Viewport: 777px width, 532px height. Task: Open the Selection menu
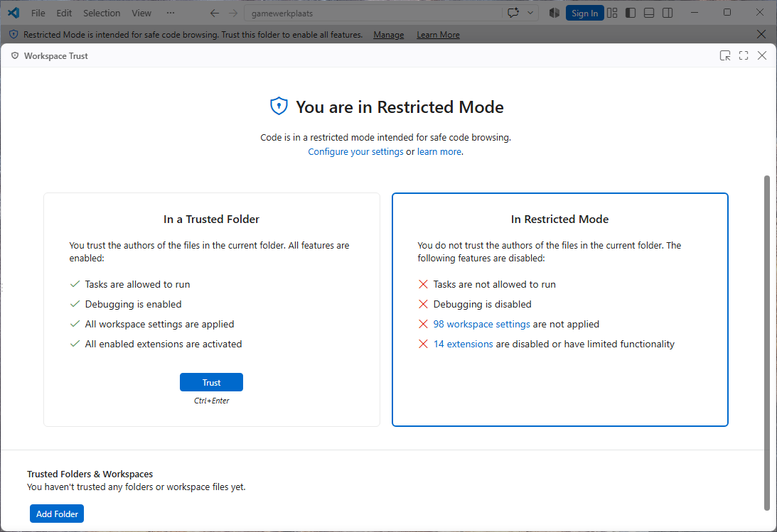click(102, 13)
